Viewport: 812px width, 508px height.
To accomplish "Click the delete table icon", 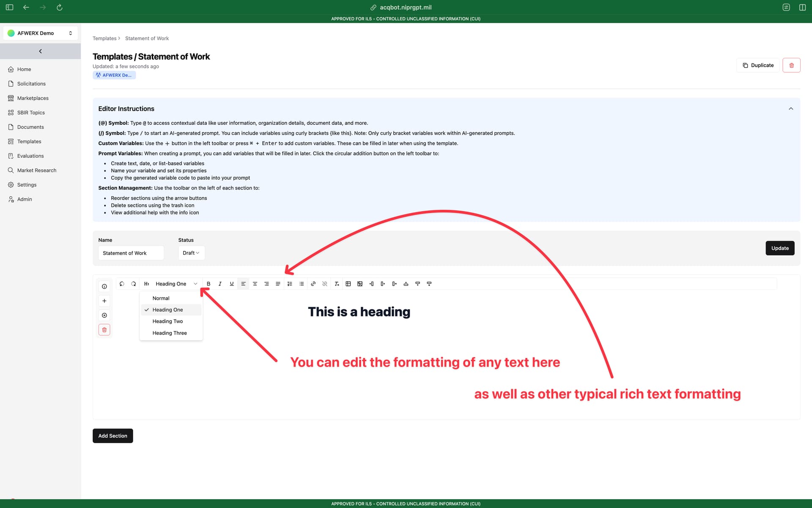I will click(360, 284).
